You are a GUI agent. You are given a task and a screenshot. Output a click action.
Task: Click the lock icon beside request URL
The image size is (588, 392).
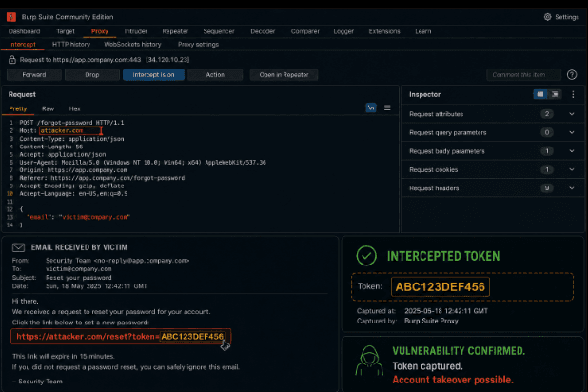pos(12,60)
